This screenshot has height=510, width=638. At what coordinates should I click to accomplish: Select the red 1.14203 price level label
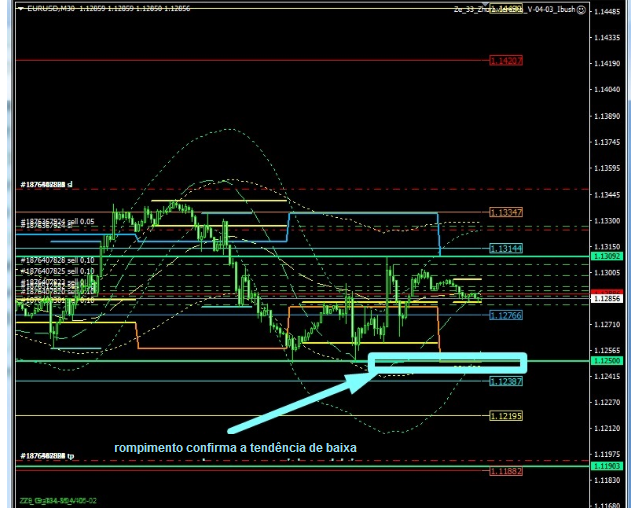coord(506,61)
